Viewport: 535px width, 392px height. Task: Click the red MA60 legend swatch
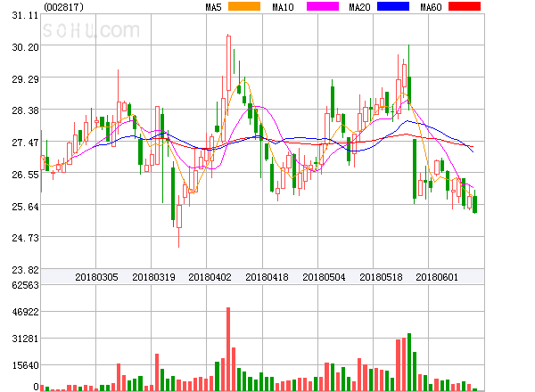465,6
